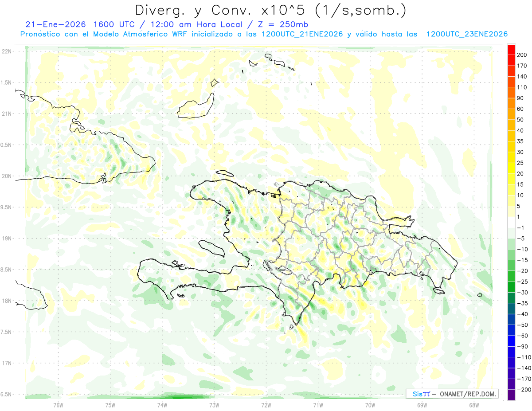Click the colorbar label '140' in red range

click(522, 76)
